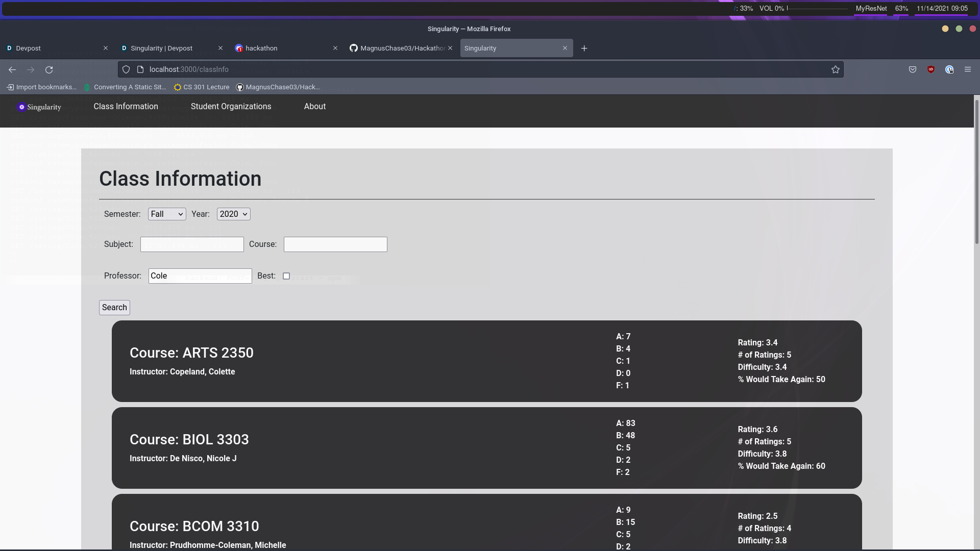This screenshot has height=551, width=980.
Task: Click the Singularity logo in navbar
Action: 39,107
